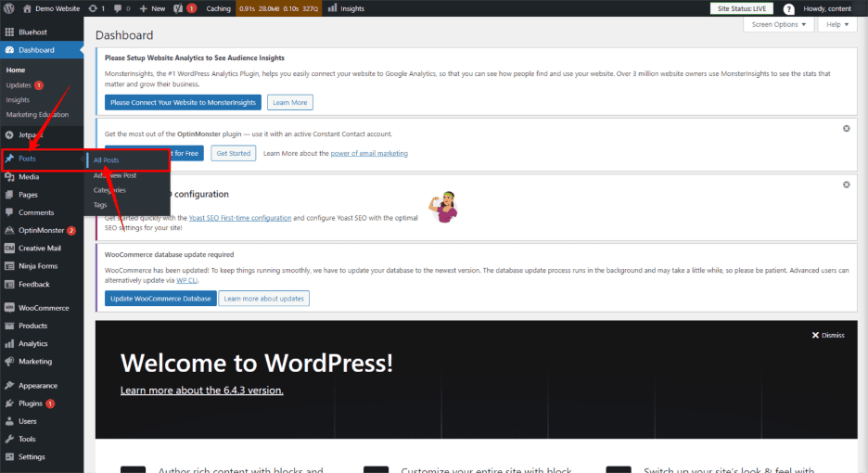Open the Appearance brush icon

pos(9,386)
